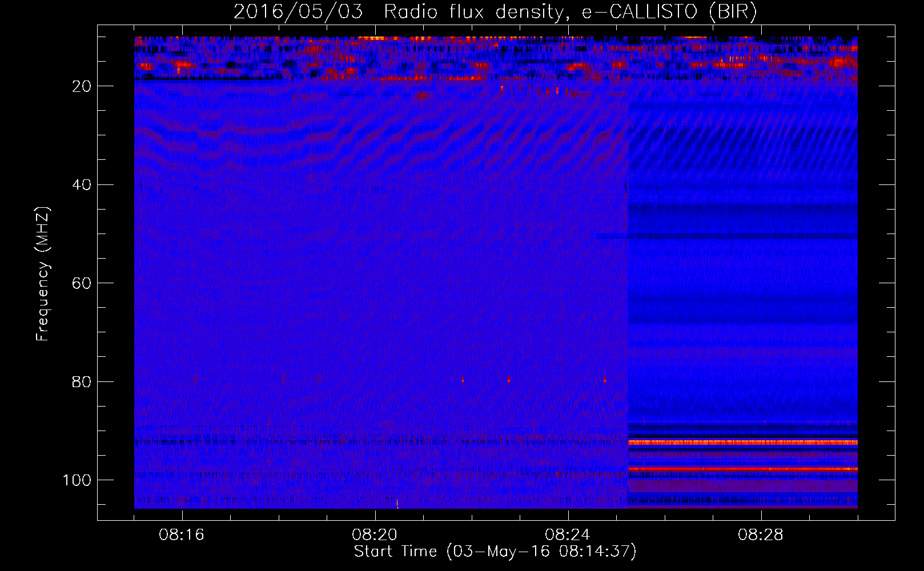This screenshot has height=571, width=924.
Task: Click the "08:20" time tick label
Action: pyautogui.click(x=375, y=535)
